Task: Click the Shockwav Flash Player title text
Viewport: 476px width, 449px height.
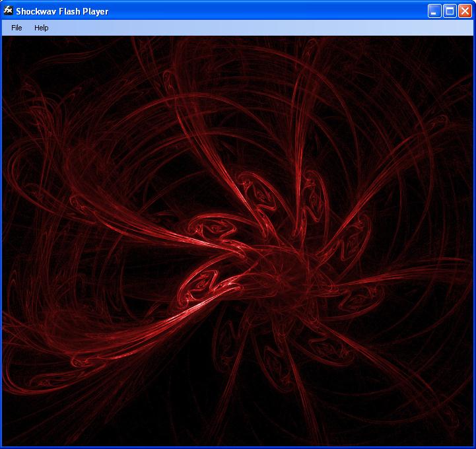Action: (62, 11)
